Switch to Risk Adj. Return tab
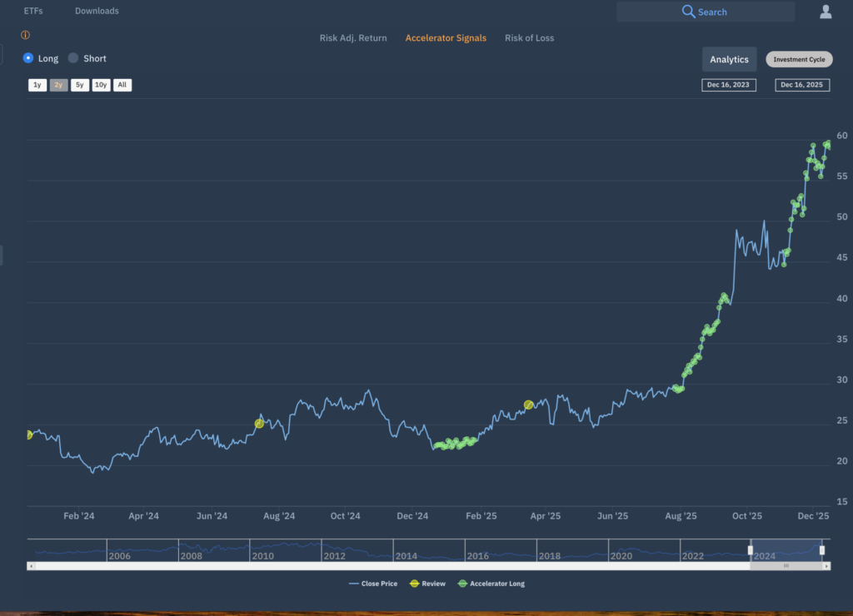Viewport: 853px width, 616px height. coord(353,38)
